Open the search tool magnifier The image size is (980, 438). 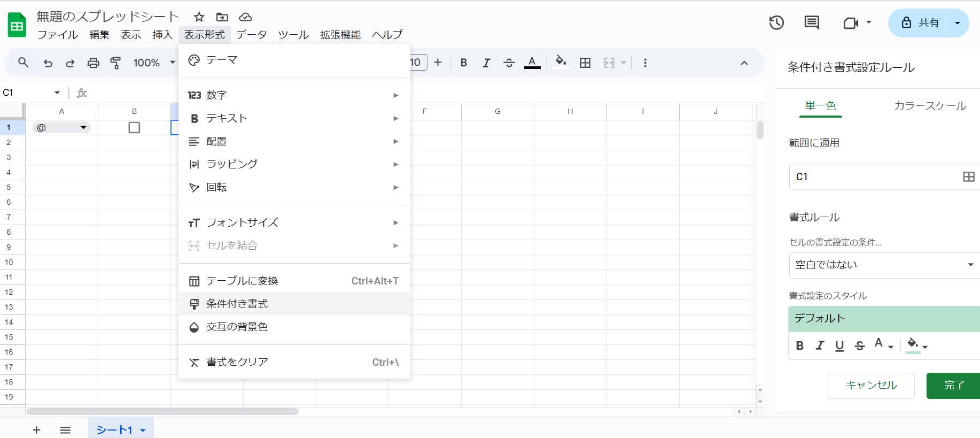(x=23, y=63)
